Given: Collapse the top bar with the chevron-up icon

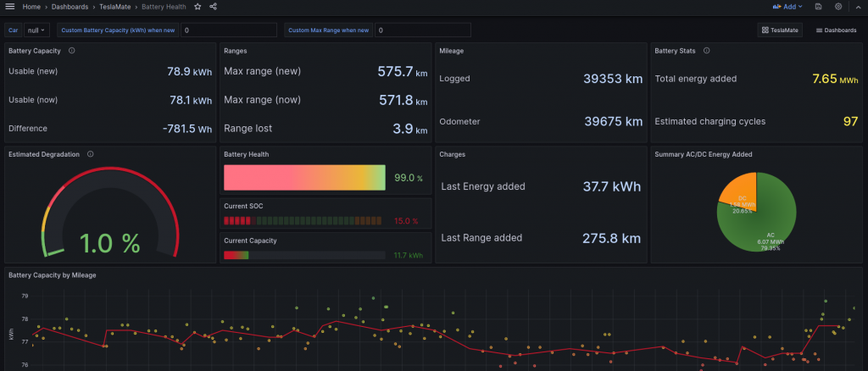Looking at the screenshot, I should coord(859,7).
